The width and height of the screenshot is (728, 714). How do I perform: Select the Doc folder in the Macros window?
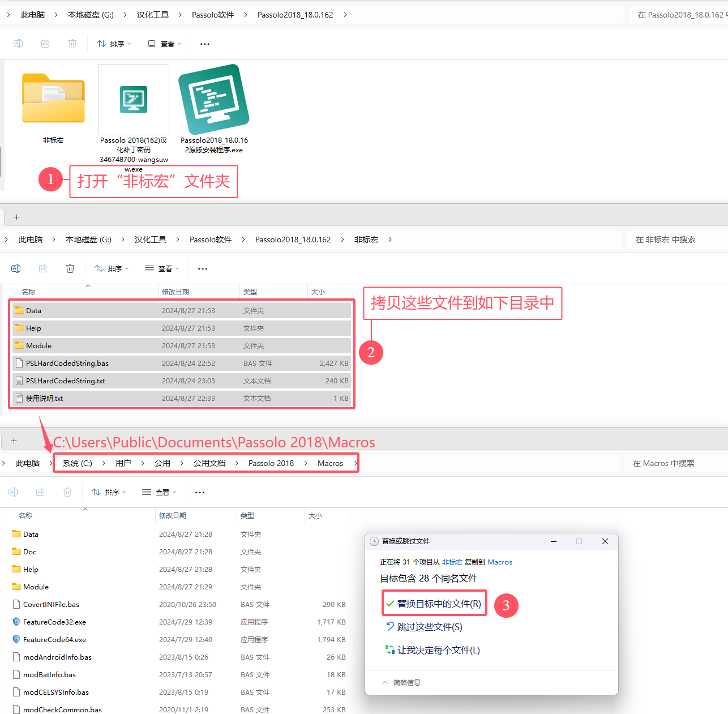178,551
